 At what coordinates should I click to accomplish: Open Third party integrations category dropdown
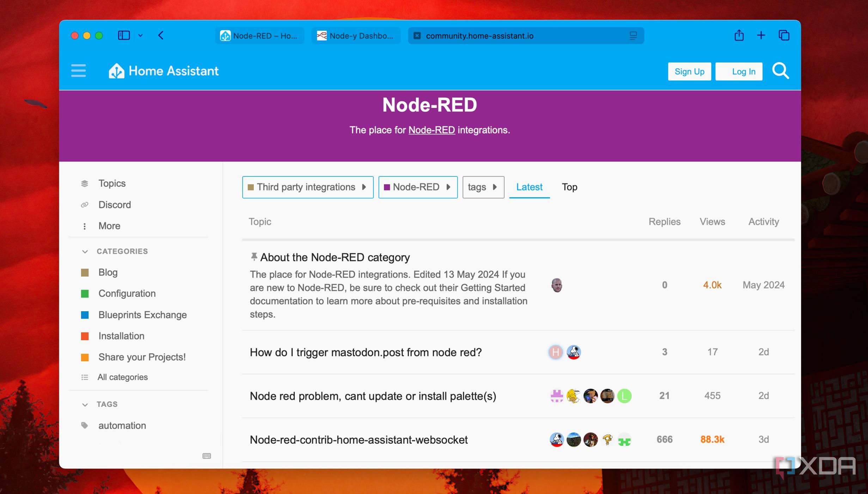307,187
